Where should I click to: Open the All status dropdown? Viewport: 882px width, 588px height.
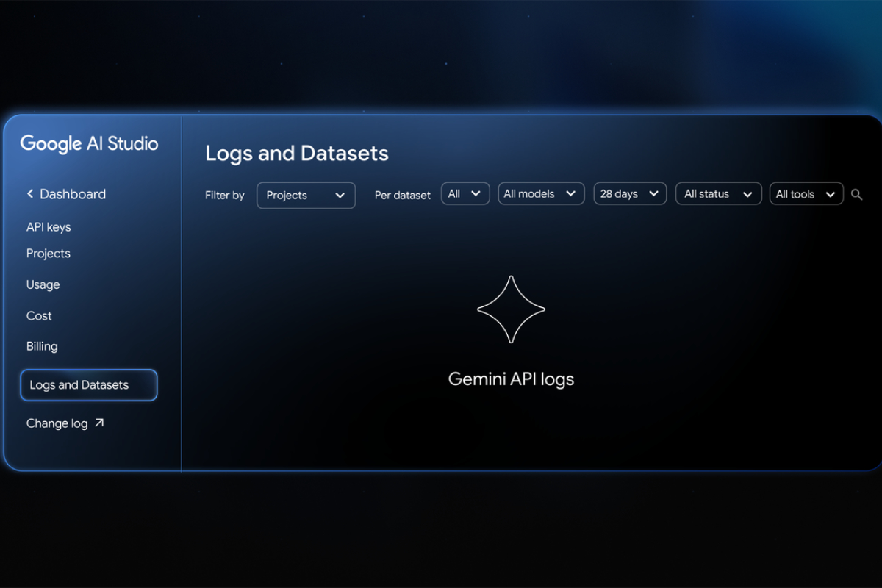[x=719, y=194]
